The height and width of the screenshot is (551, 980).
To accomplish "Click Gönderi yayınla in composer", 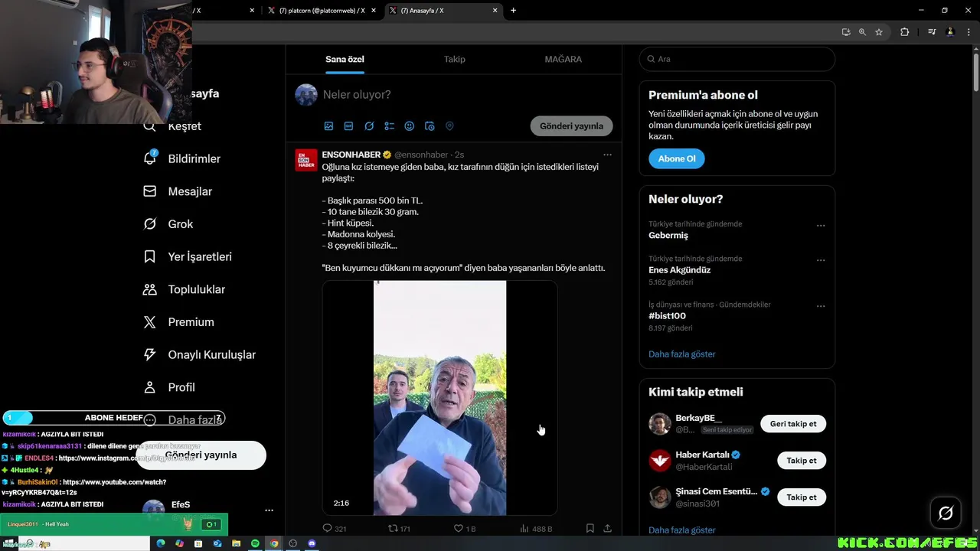I will (571, 126).
